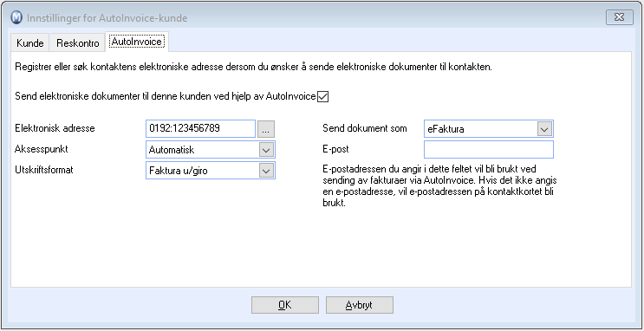Click the Send dokument som label
Image resolution: width=644 pixels, height=331 pixels.
click(x=365, y=128)
